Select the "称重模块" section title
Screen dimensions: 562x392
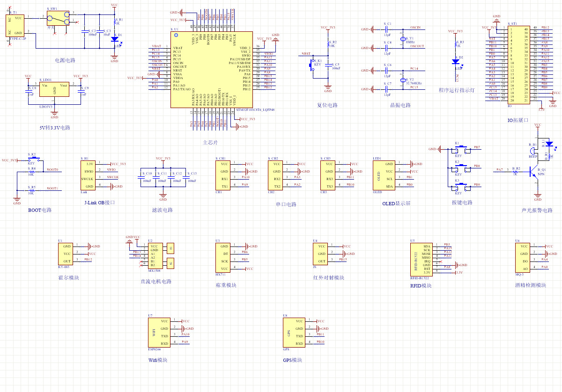point(226,285)
